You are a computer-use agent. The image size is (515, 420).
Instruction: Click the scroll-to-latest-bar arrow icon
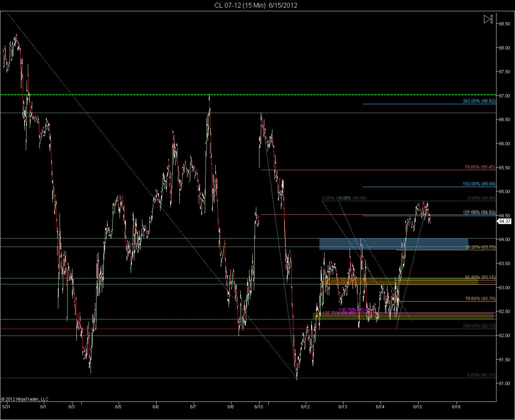click(x=488, y=19)
